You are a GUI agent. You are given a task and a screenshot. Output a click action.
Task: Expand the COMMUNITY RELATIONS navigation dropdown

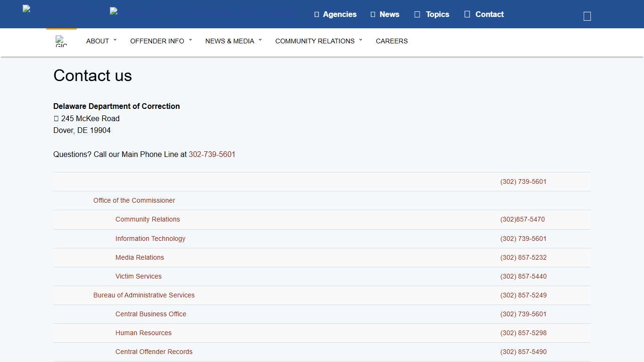click(x=319, y=41)
